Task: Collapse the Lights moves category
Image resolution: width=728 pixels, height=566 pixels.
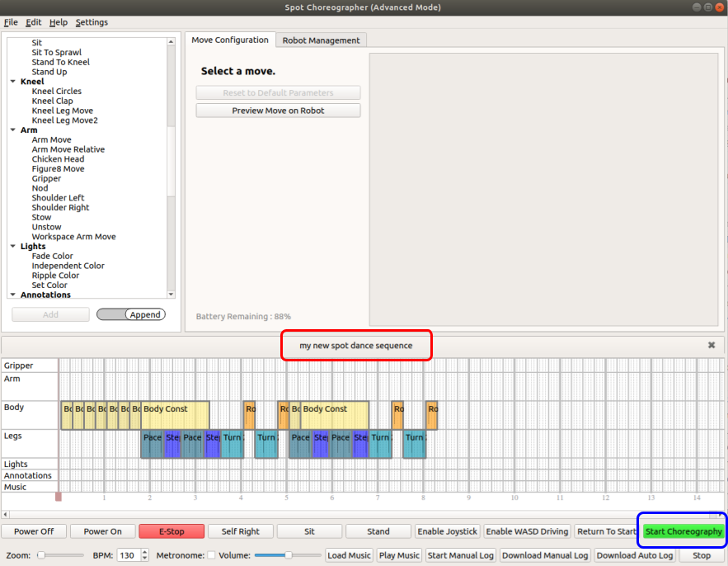Action: [x=13, y=247]
